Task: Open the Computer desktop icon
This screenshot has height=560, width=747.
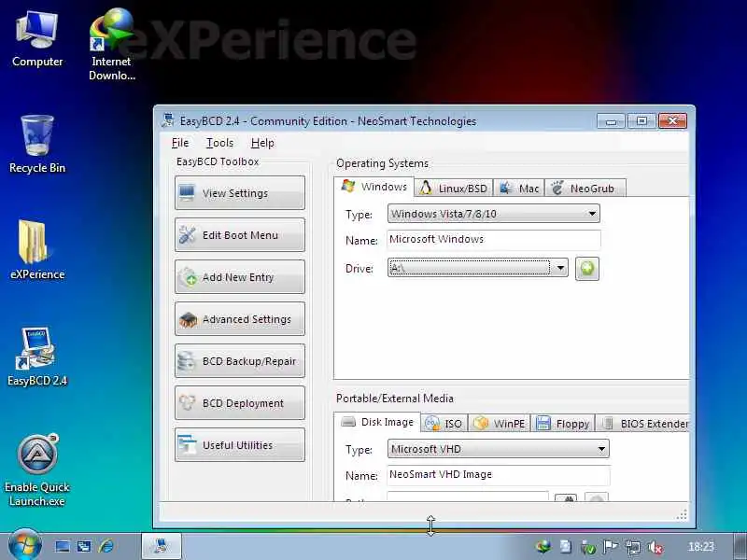Action: click(x=37, y=39)
